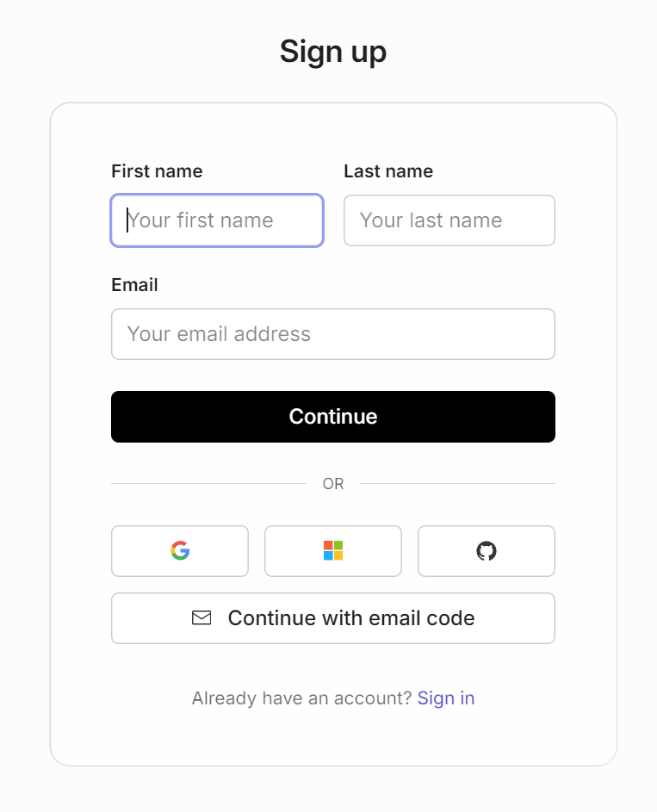This screenshot has height=812, width=657.
Task: Click into the Last name field
Action: 449,220
